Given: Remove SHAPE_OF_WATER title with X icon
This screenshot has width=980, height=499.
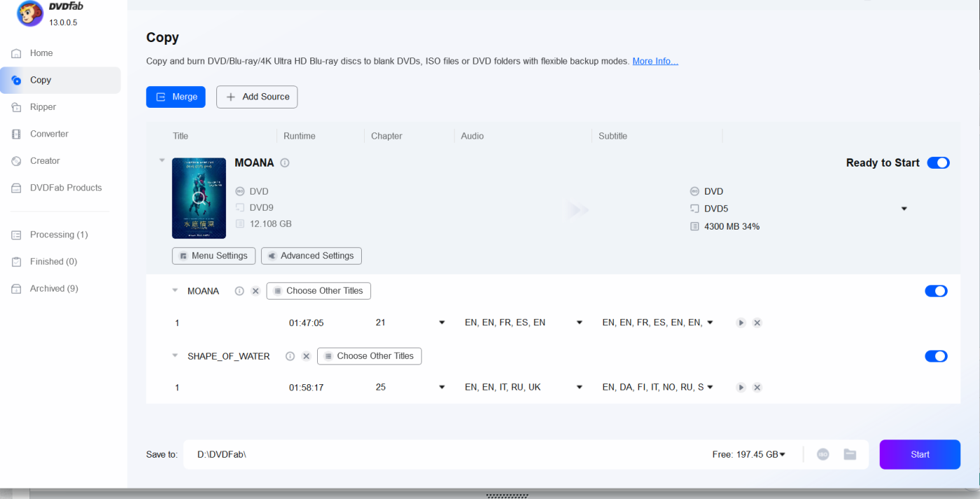Looking at the screenshot, I should click(x=306, y=356).
